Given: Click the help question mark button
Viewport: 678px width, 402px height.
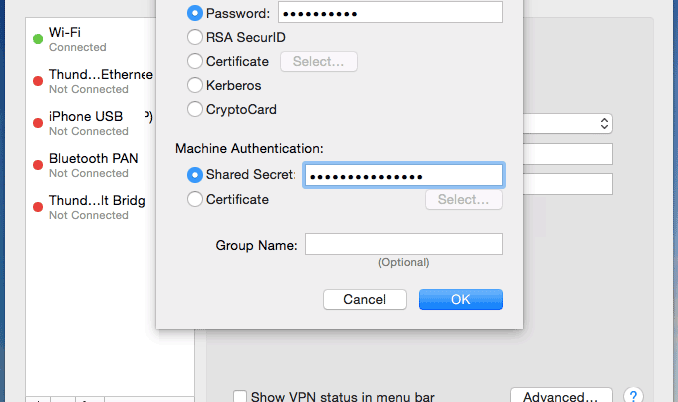Looking at the screenshot, I should click(632, 396).
